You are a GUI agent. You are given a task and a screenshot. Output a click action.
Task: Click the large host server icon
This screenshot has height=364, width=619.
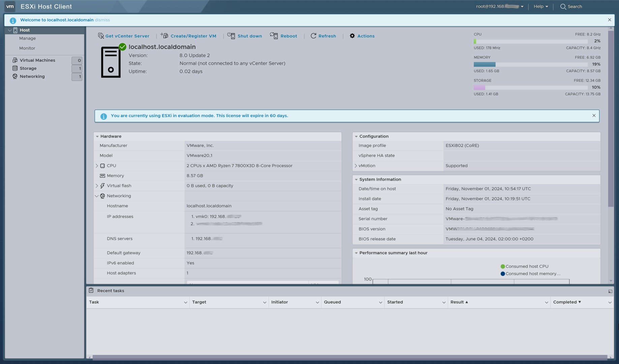click(x=111, y=62)
